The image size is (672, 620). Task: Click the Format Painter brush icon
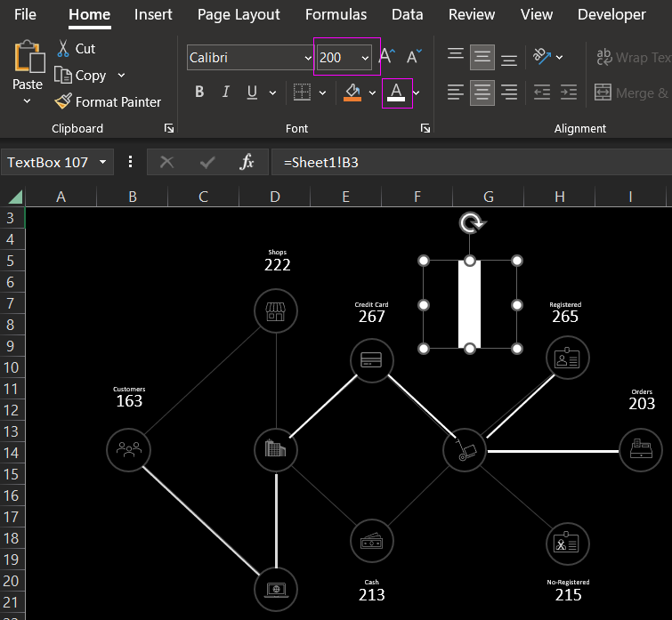(63, 102)
